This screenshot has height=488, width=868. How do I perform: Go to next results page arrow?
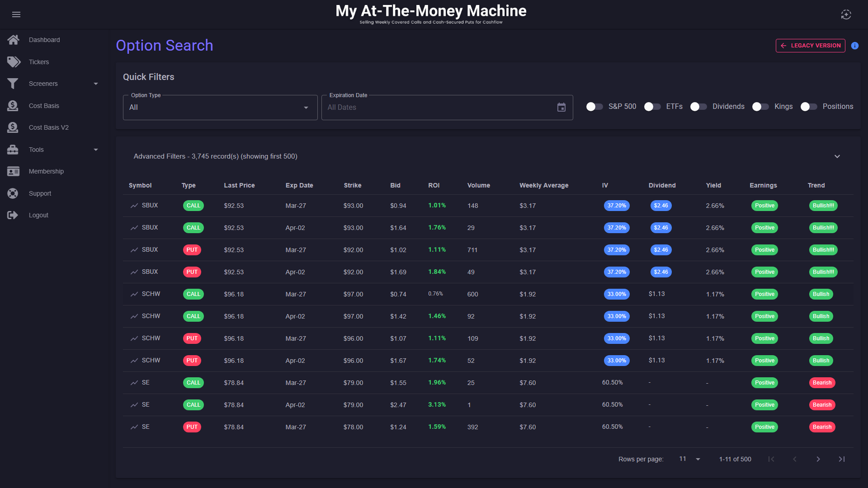[x=818, y=459]
